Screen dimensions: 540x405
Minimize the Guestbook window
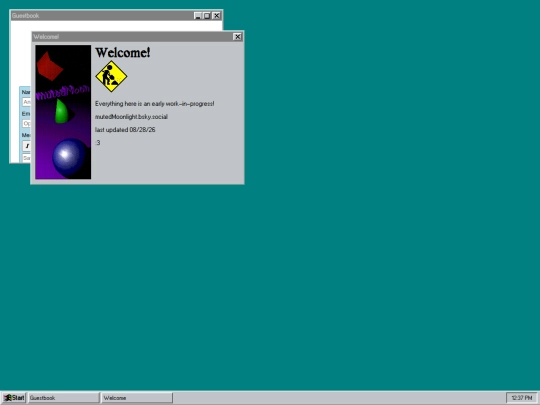click(198, 15)
